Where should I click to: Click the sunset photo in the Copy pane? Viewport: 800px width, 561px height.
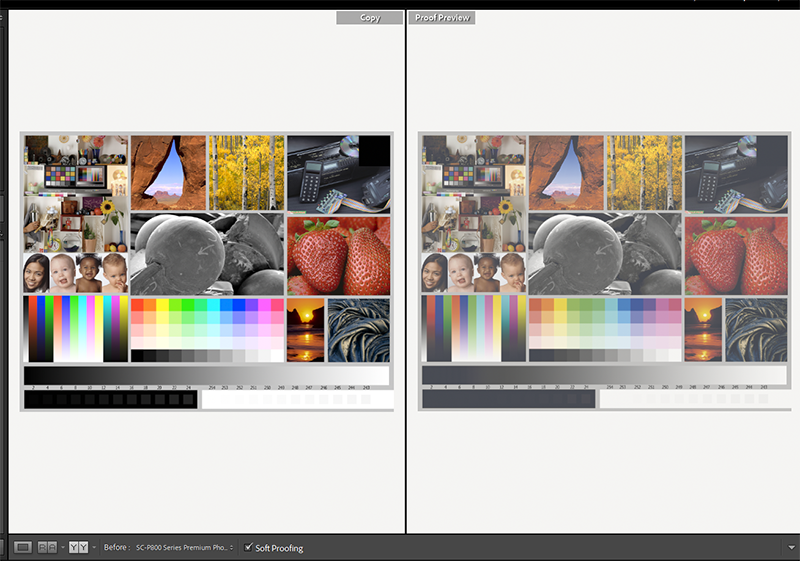pyautogui.click(x=305, y=329)
